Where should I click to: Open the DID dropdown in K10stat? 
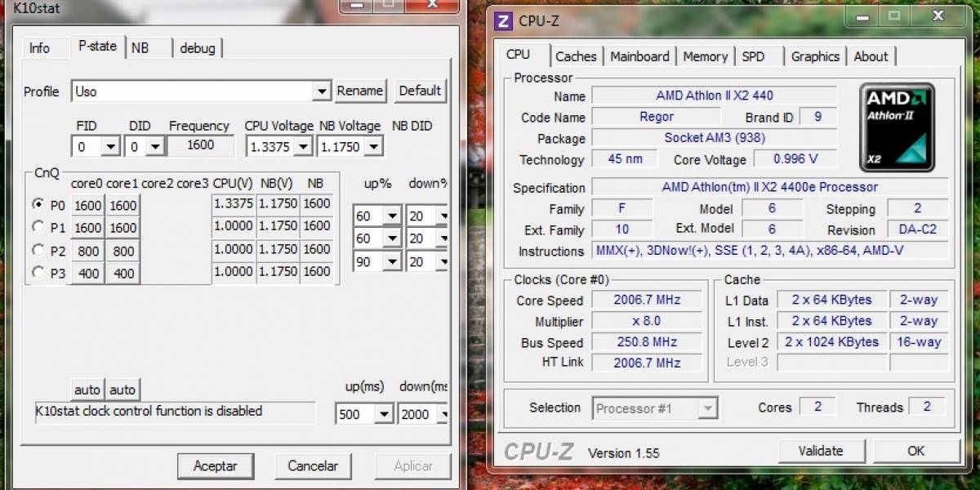[144, 147]
